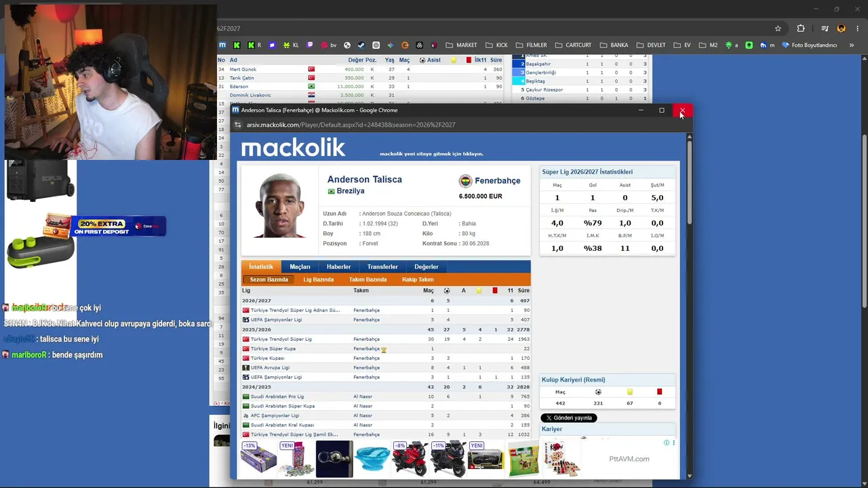Screen dimensions: 868x488
Task: Select the Rakip Takım sub-tab
Action: point(418,279)
